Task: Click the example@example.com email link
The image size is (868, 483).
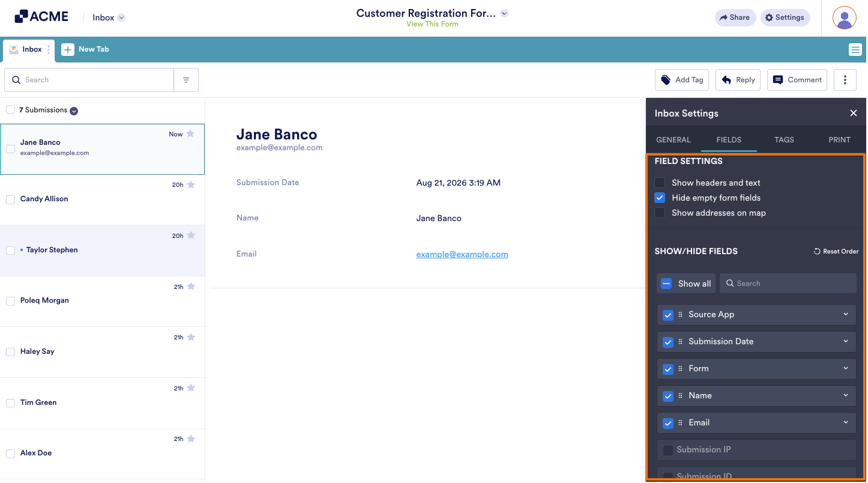Action: click(462, 254)
